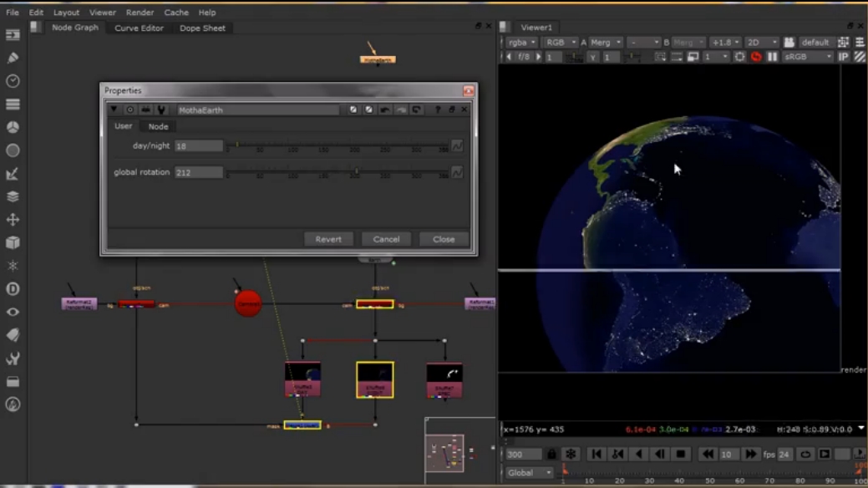
Task: Open the sRGB viewer process dropdown
Action: tap(808, 57)
